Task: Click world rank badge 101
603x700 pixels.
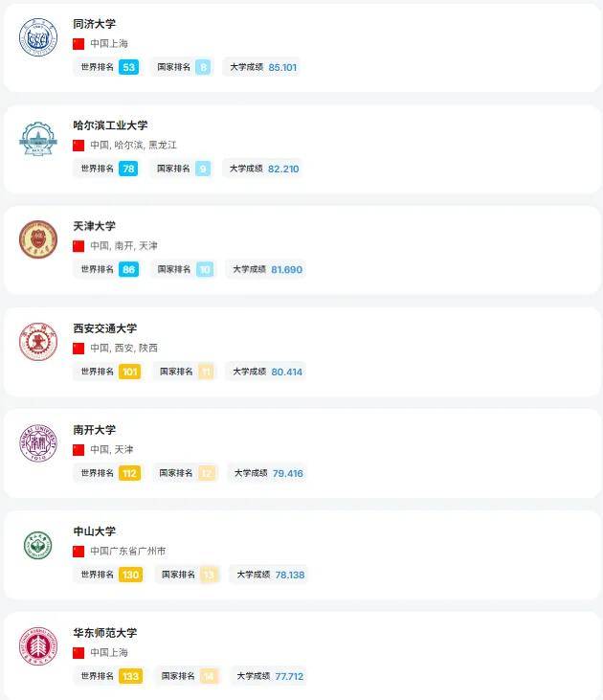Action: point(129,372)
